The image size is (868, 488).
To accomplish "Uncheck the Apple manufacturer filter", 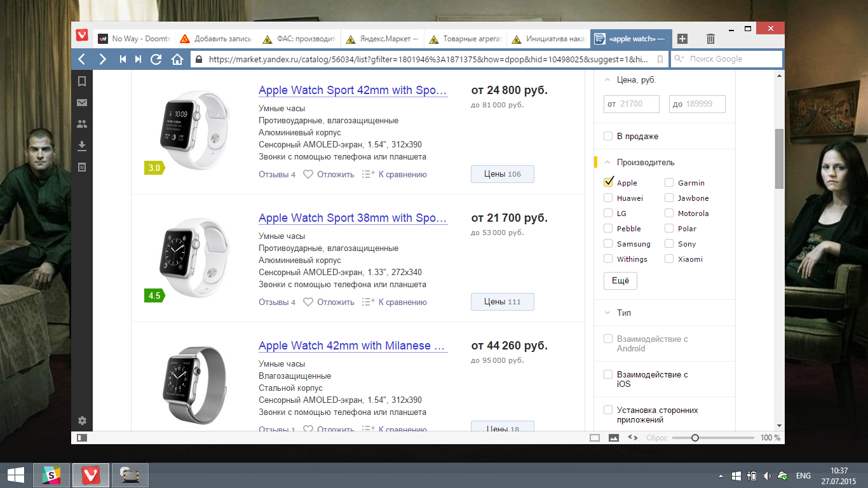I will [x=608, y=182].
